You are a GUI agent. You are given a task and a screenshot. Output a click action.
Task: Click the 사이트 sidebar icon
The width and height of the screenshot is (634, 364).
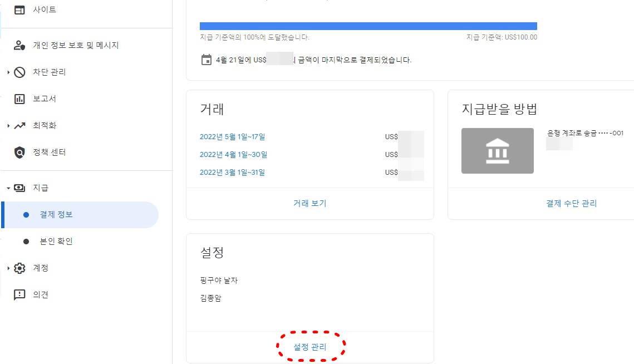point(19,9)
